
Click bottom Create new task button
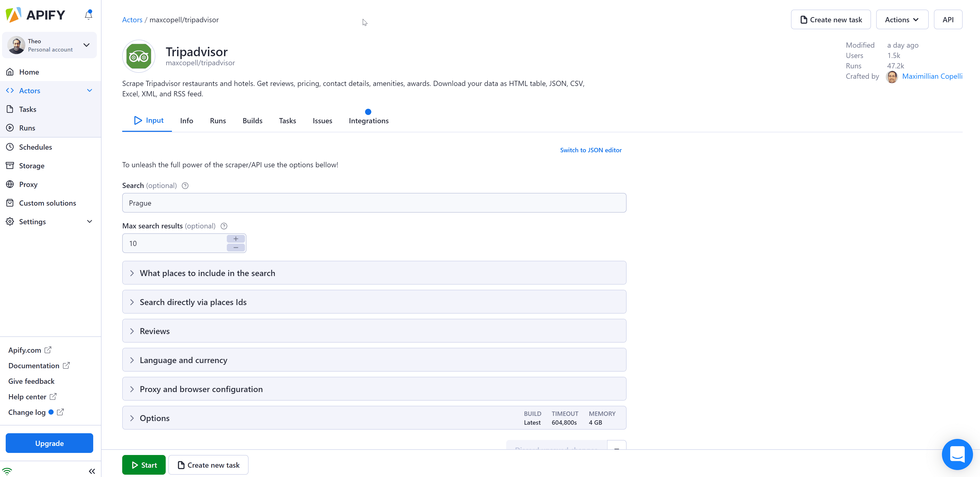208,465
